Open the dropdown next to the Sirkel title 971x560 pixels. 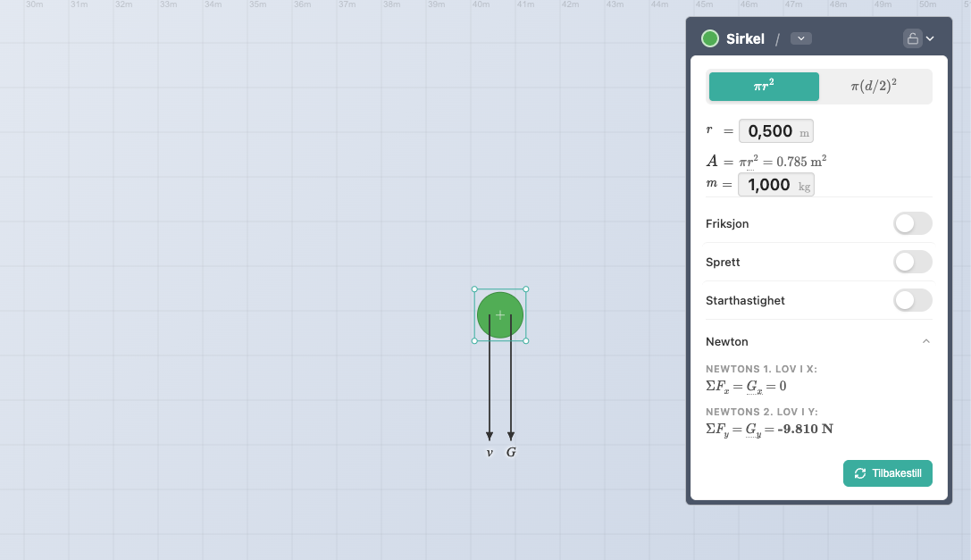[x=801, y=38]
